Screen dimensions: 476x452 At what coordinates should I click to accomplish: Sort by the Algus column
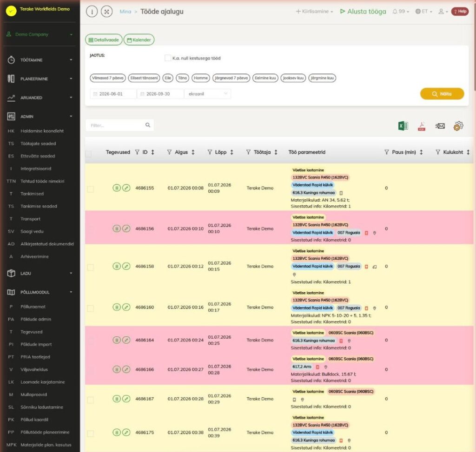coord(193,152)
